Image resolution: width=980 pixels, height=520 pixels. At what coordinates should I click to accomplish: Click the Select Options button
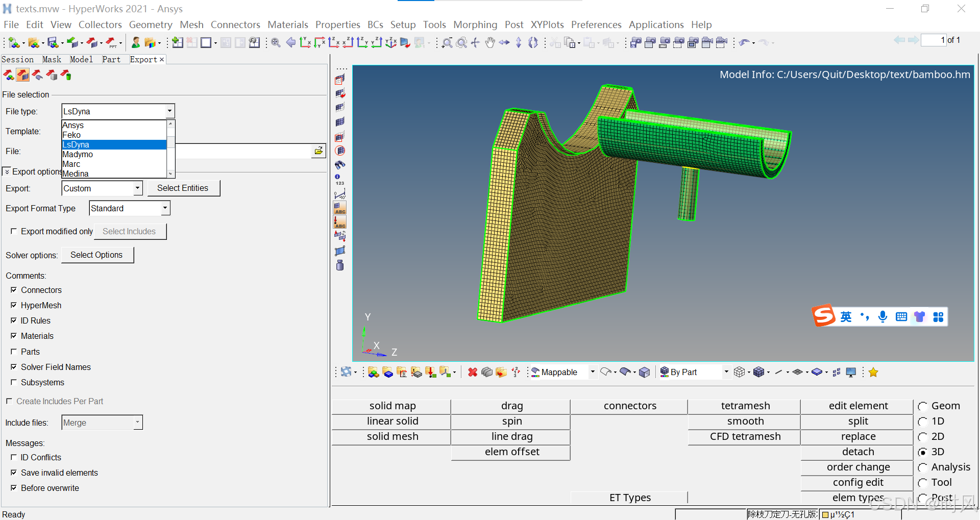[x=96, y=255]
